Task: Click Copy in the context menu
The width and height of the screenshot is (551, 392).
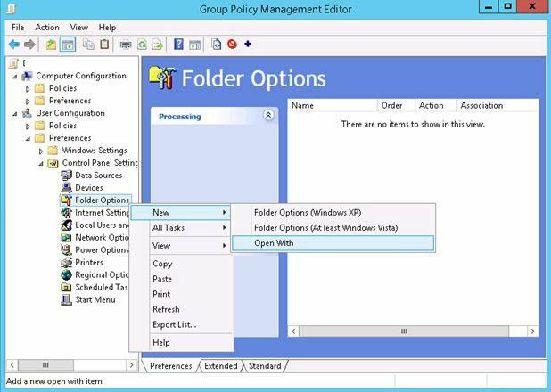Action: click(x=181, y=264)
